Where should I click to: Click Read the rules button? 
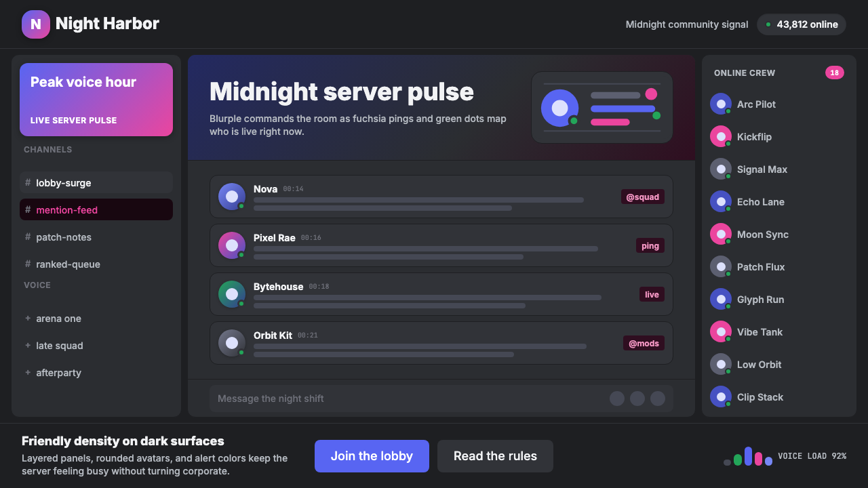pyautogui.click(x=495, y=456)
